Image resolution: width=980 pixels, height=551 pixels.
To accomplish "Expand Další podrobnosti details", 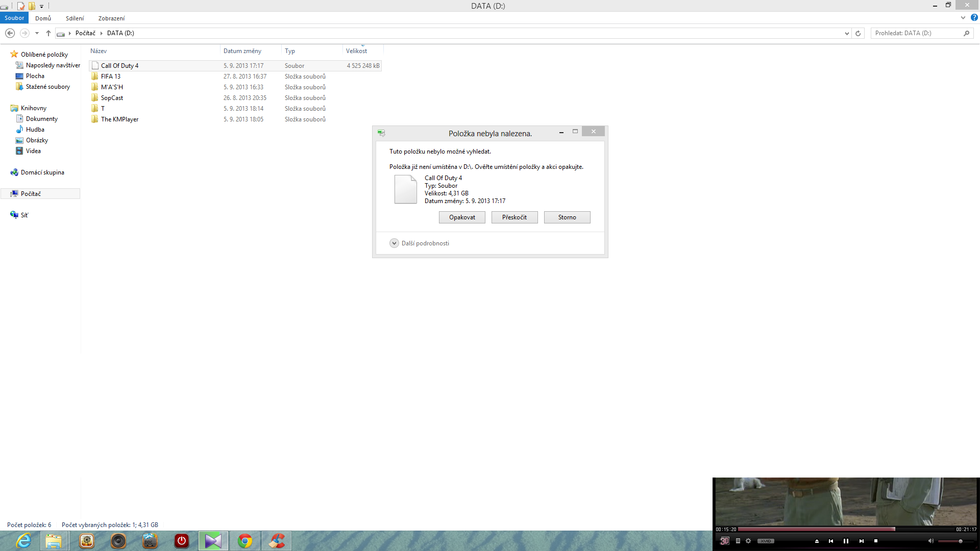I will 394,243.
